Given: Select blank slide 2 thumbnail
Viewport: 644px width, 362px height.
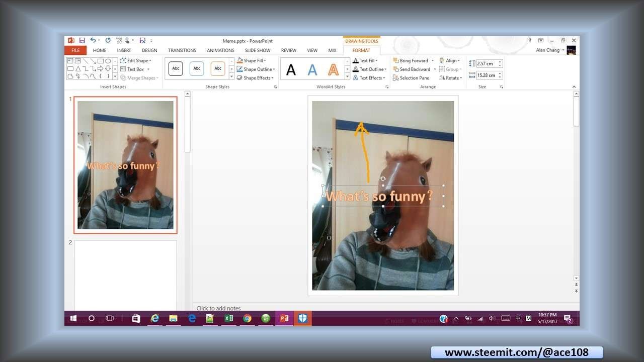Looking at the screenshot, I should pyautogui.click(x=125, y=275).
